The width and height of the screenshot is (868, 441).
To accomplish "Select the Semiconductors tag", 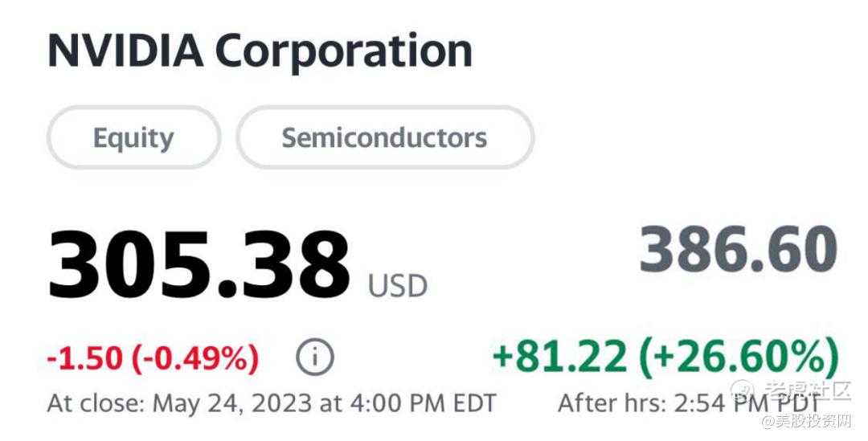I will click(384, 138).
